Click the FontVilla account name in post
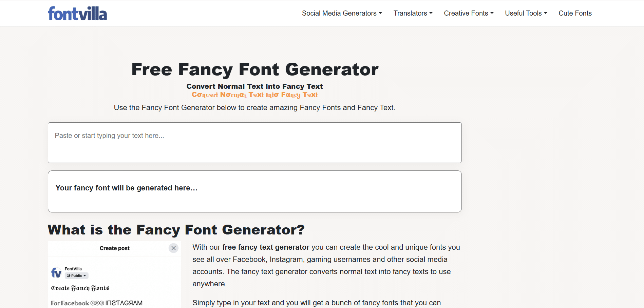 [73, 269]
